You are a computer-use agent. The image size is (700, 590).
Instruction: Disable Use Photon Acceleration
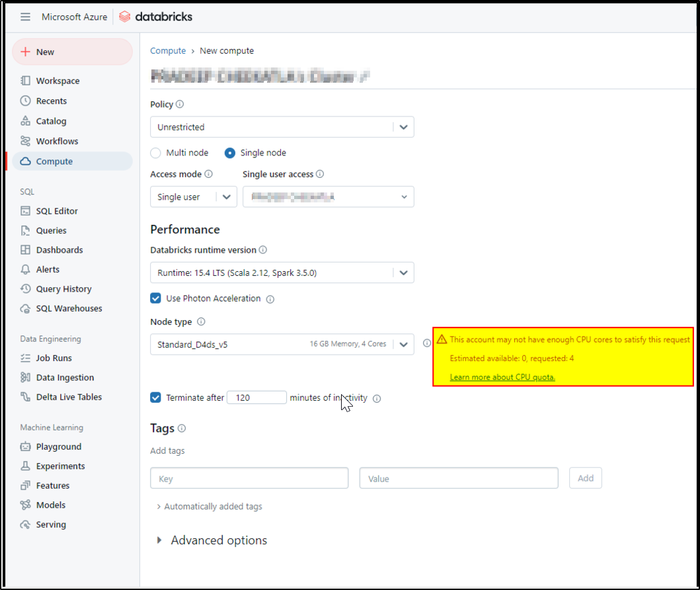coord(155,298)
